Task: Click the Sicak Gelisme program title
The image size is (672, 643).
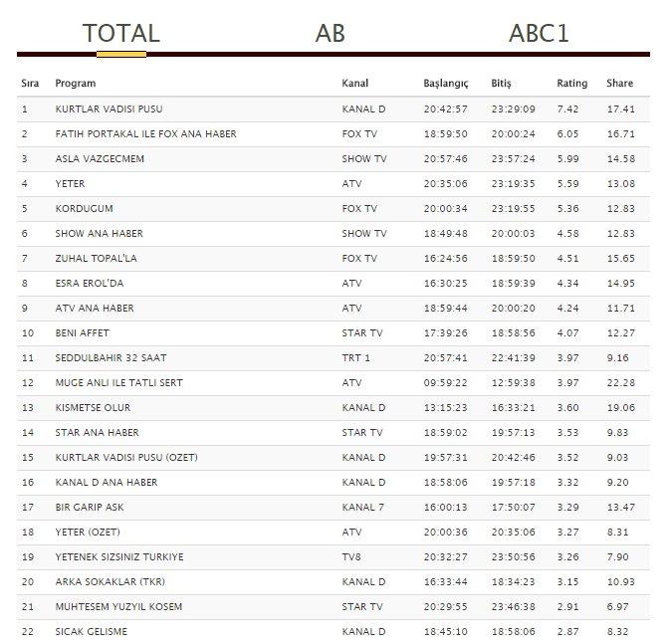Action: pyautogui.click(x=92, y=631)
